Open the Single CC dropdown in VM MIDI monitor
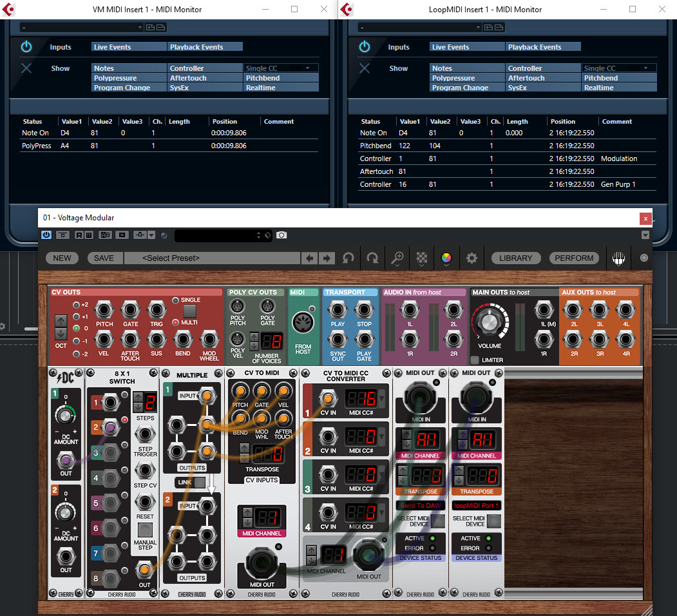This screenshot has width=677, height=616. 281,68
